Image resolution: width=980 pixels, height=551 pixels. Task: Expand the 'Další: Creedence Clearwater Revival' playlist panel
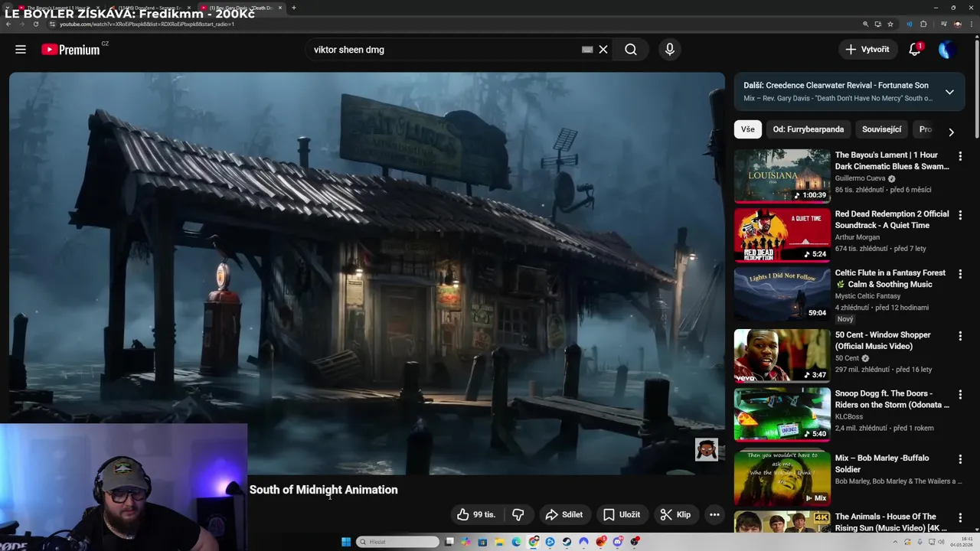[949, 92]
